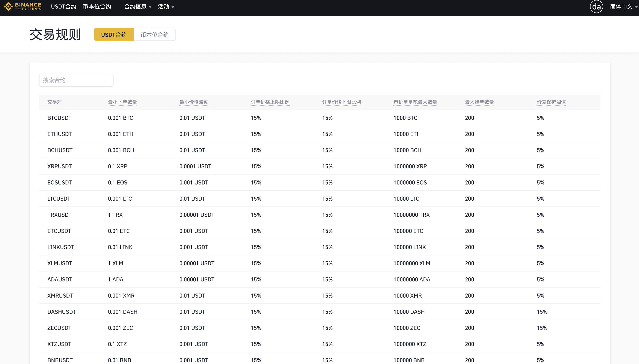Select the BTCUSDT trading pair cell
Viewport: 639px width, 364px height.
click(59, 118)
